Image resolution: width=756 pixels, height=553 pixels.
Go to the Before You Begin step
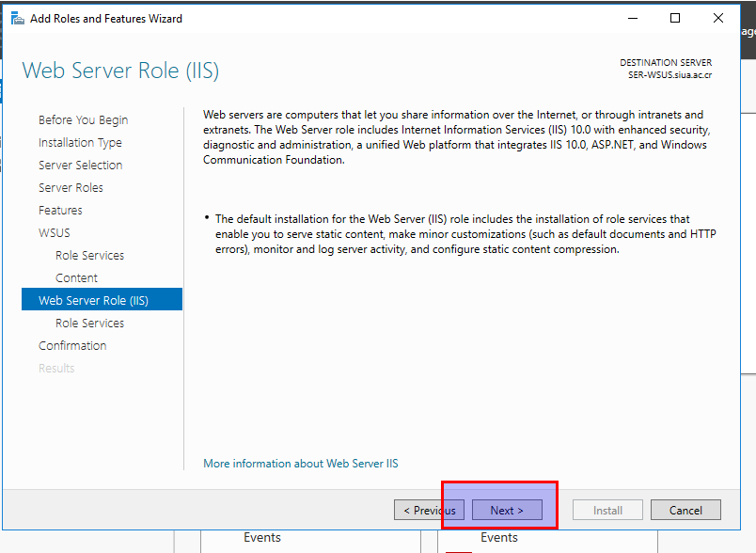click(x=84, y=120)
